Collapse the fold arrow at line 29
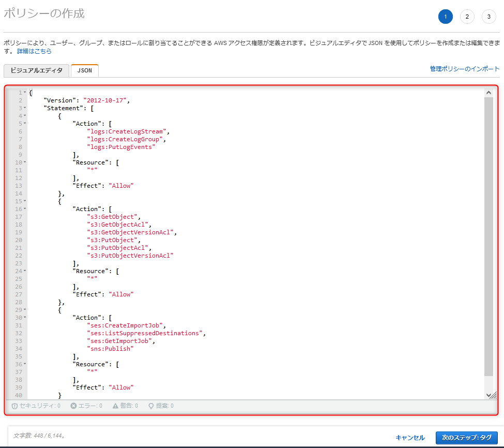504x448 pixels. 25,310
